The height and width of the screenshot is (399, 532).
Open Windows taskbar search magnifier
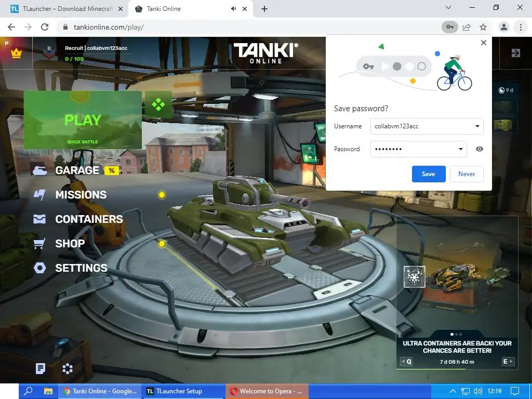pyautogui.click(x=28, y=391)
